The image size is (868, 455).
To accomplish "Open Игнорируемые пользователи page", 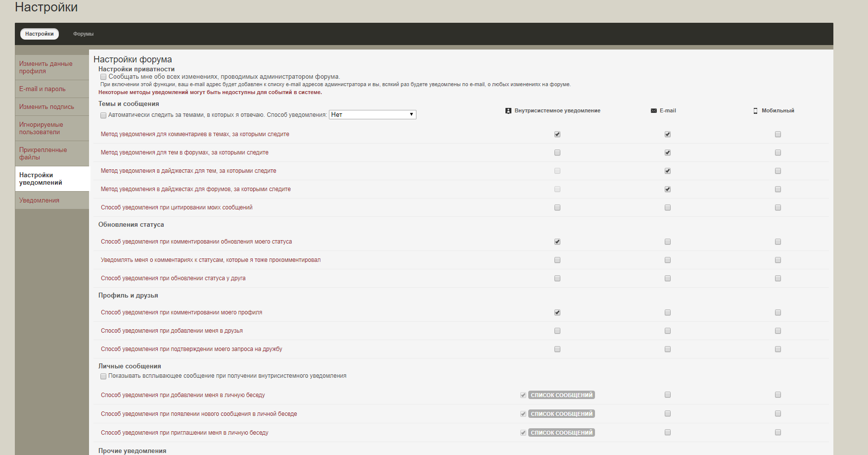I will point(52,128).
